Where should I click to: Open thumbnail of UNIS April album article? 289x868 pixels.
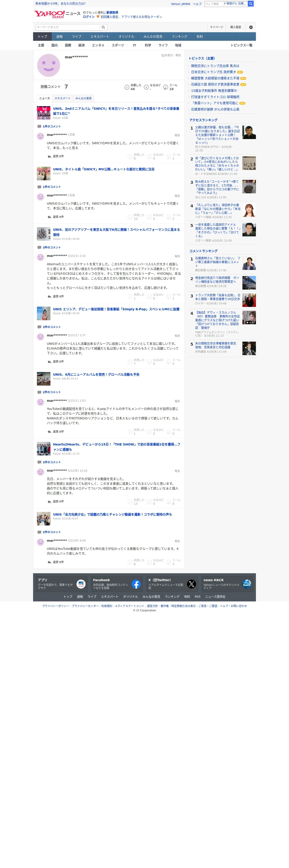pyautogui.click(x=44, y=379)
